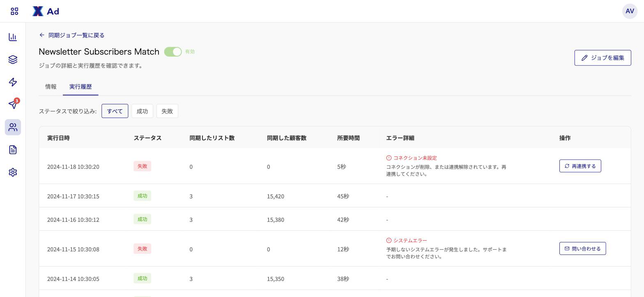Click the 45秒 duration value
644x297 pixels.
(x=343, y=196)
